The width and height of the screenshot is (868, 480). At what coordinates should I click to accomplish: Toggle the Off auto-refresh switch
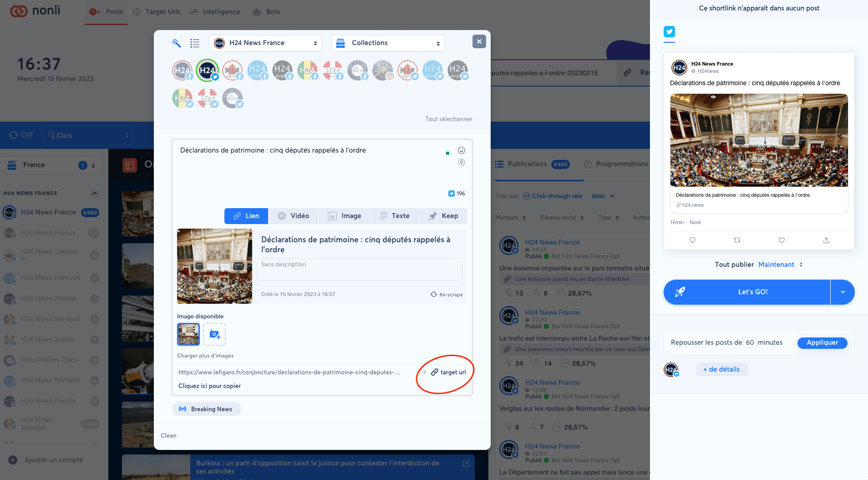21,135
